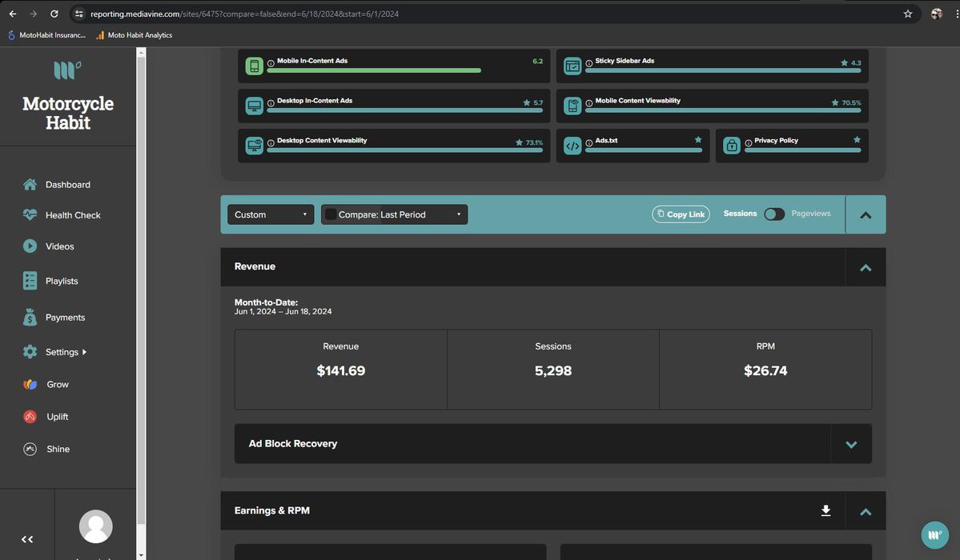Click the $141.69 revenue value
This screenshot has width=960, height=560.
point(341,370)
